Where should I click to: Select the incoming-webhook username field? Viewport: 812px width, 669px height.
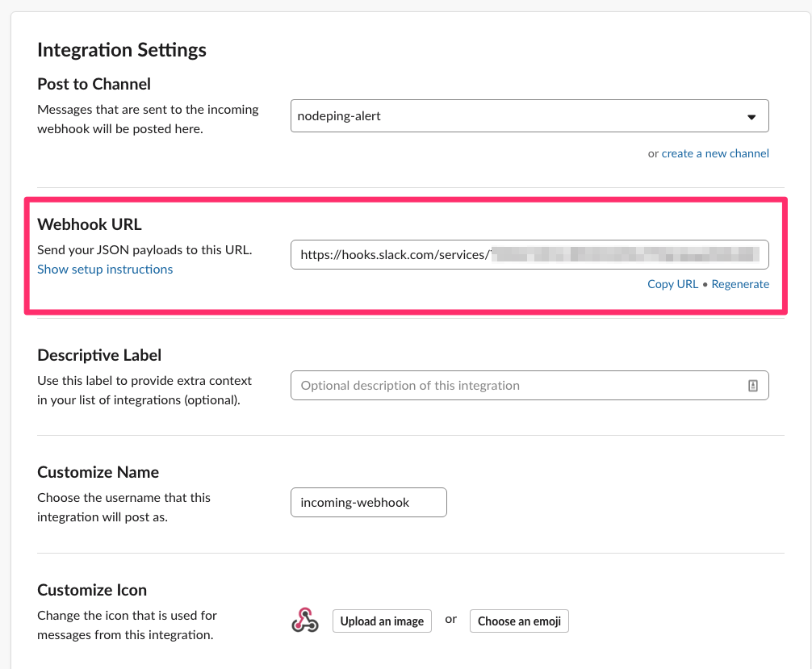(369, 502)
